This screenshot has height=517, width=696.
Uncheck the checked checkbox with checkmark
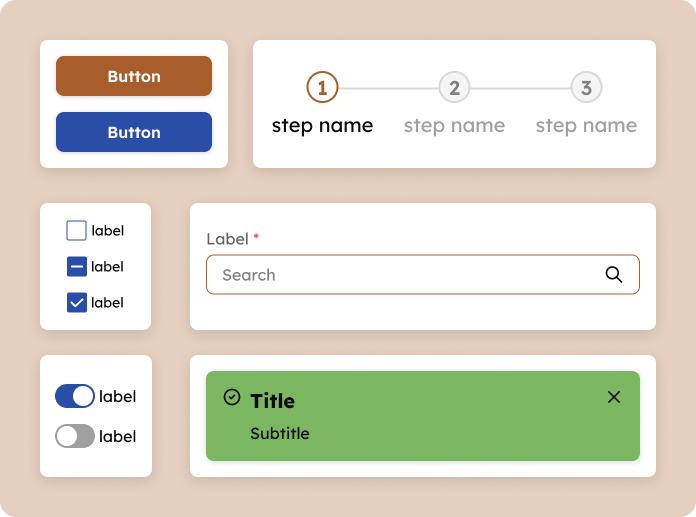tap(77, 303)
